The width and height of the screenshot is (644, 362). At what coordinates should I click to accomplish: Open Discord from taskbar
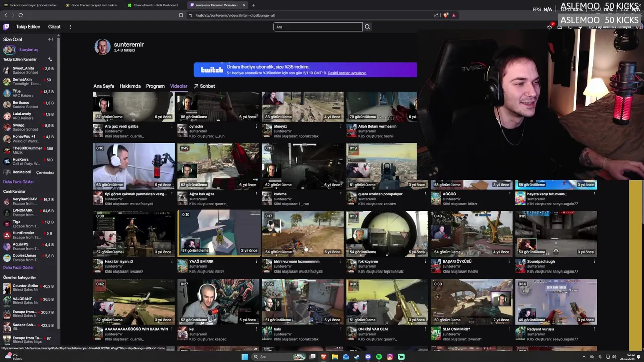point(368,357)
